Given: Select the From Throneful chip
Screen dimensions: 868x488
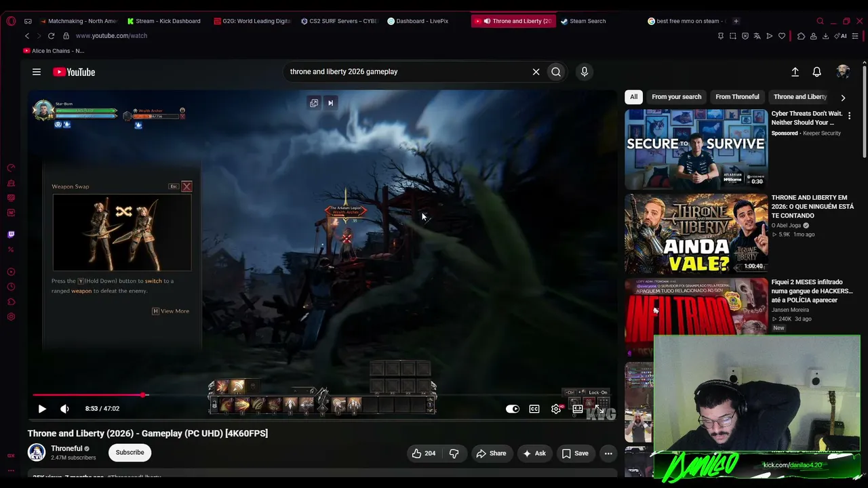Looking at the screenshot, I should [x=737, y=97].
